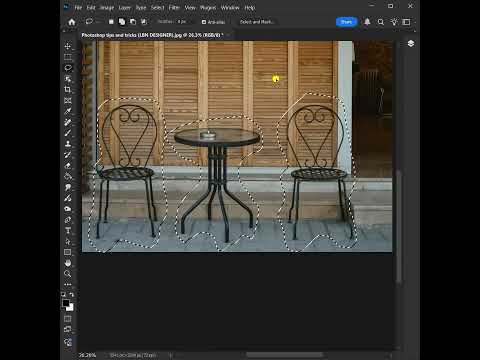The height and width of the screenshot is (360, 480).
Task: Select the Eyedropper tool
Action: 68,111
